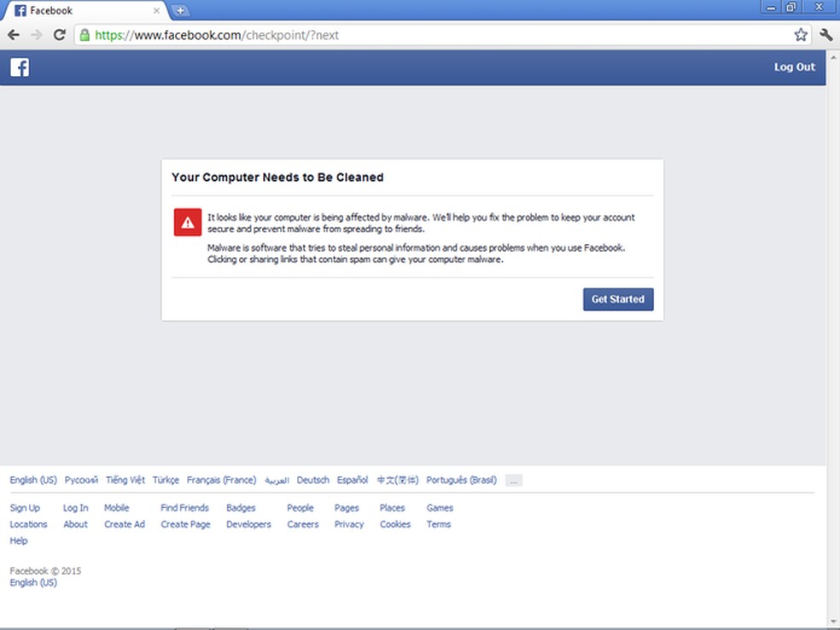The image size is (840, 630).
Task: Click the bookmark star icon
Action: (x=800, y=35)
